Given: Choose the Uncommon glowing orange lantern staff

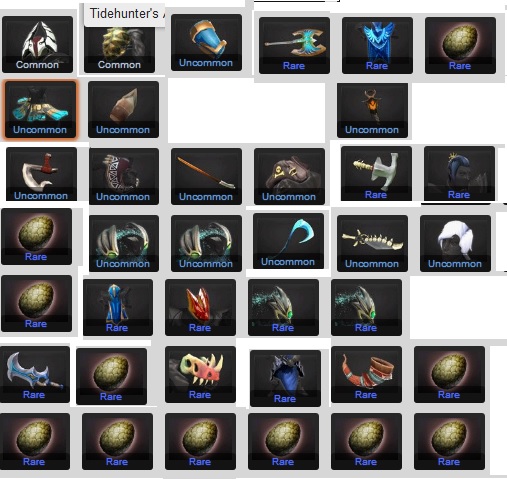Looking at the screenshot, I should click(x=372, y=110).
